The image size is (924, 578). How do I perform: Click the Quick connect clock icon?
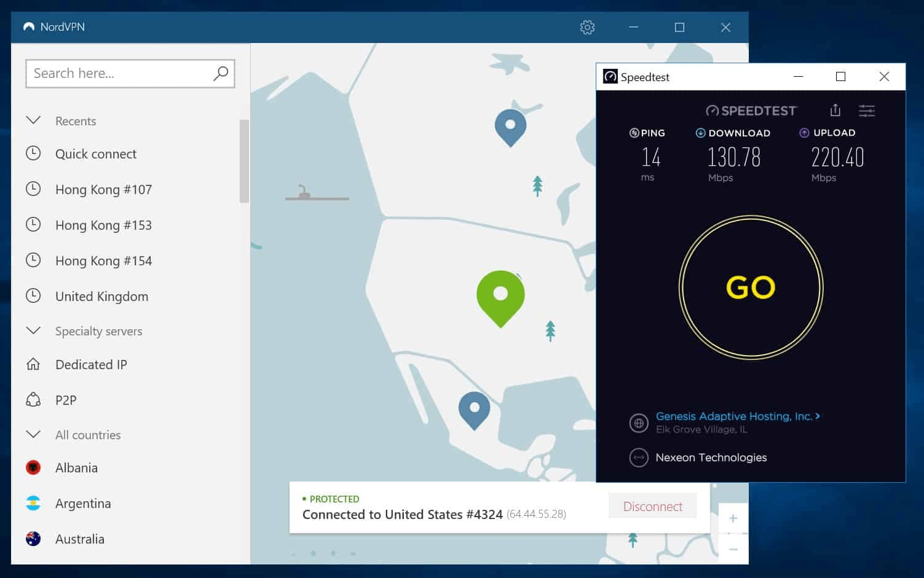point(34,154)
